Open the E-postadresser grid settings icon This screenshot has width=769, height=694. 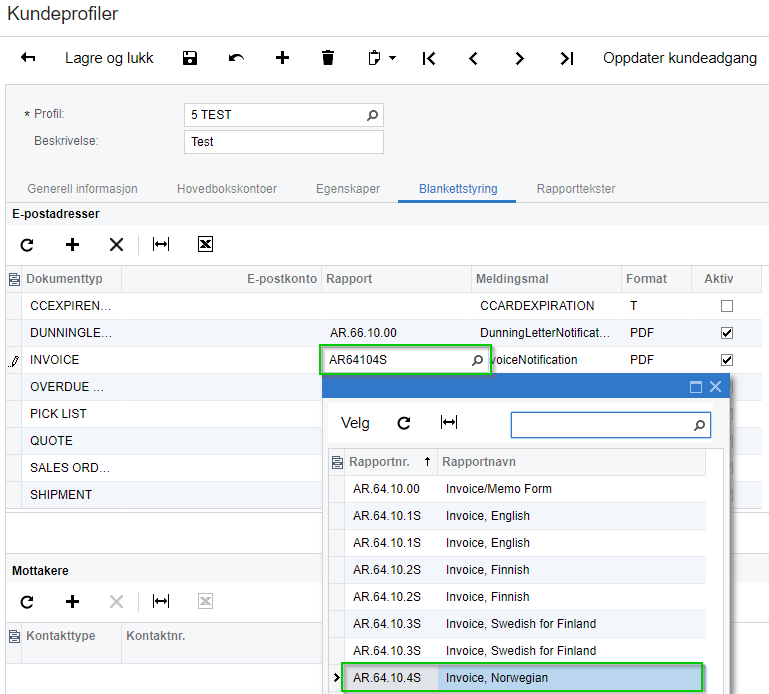pos(14,279)
